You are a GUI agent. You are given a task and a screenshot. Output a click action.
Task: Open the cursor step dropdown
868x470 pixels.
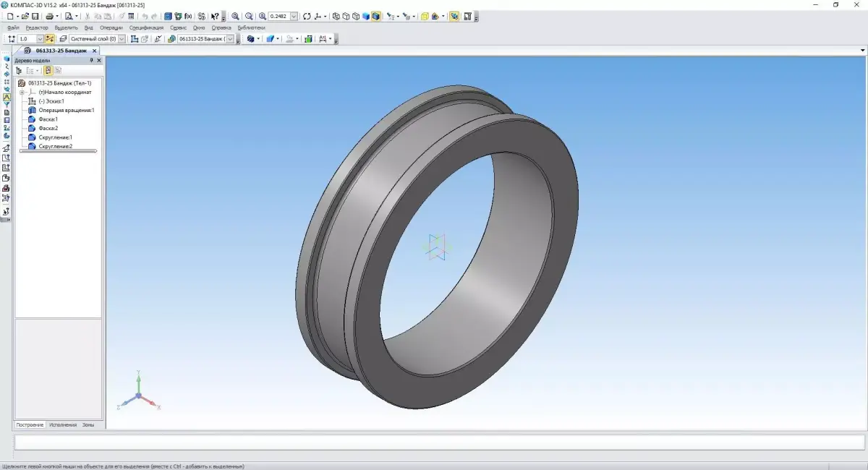pos(40,38)
